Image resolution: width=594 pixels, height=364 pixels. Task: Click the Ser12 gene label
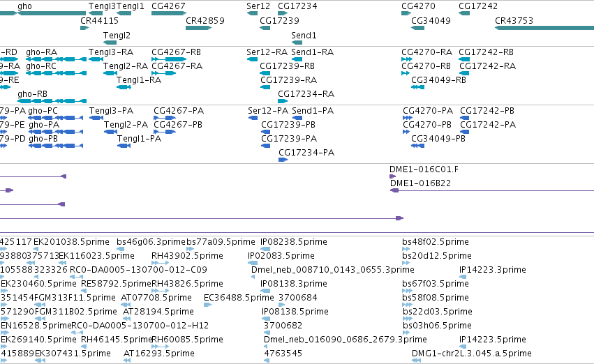coord(258,6)
